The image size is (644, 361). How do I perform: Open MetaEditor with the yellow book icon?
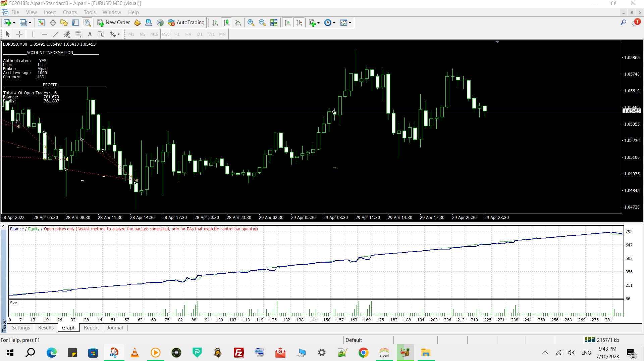click(x=137, y=22)
